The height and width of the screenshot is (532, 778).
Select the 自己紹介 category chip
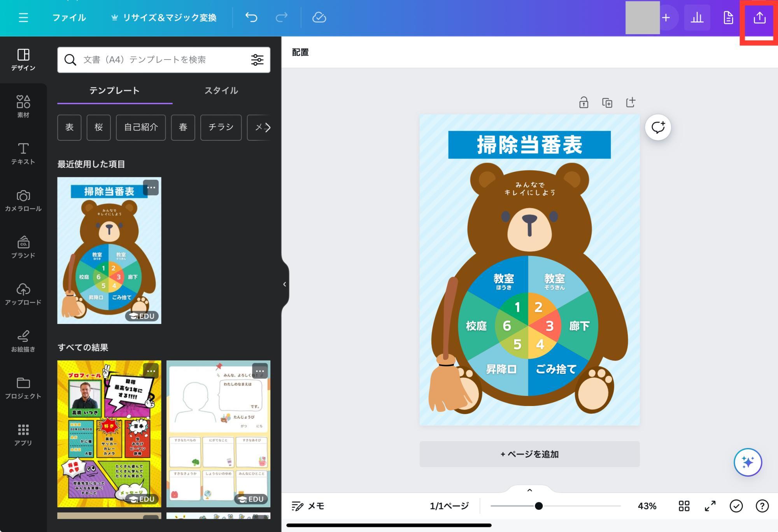pos(141,127)
